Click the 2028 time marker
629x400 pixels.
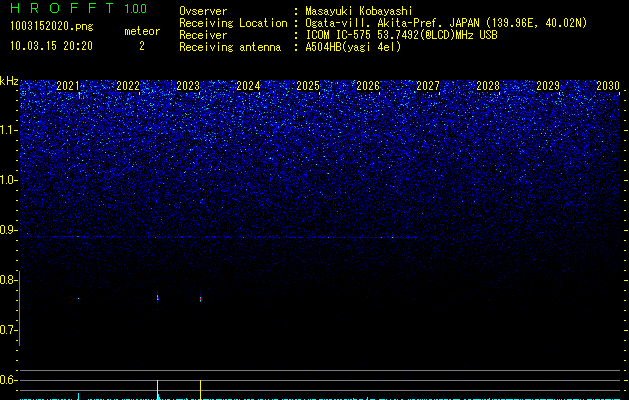(488, 86)
